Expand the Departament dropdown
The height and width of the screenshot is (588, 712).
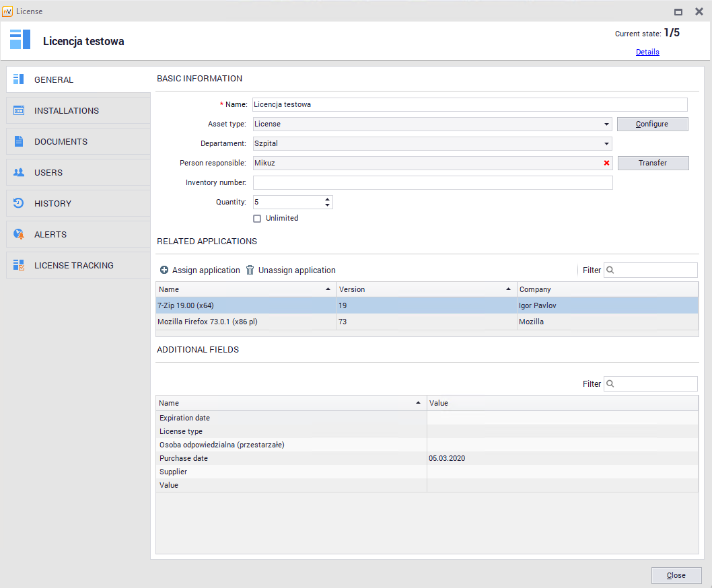click(606, 143)
